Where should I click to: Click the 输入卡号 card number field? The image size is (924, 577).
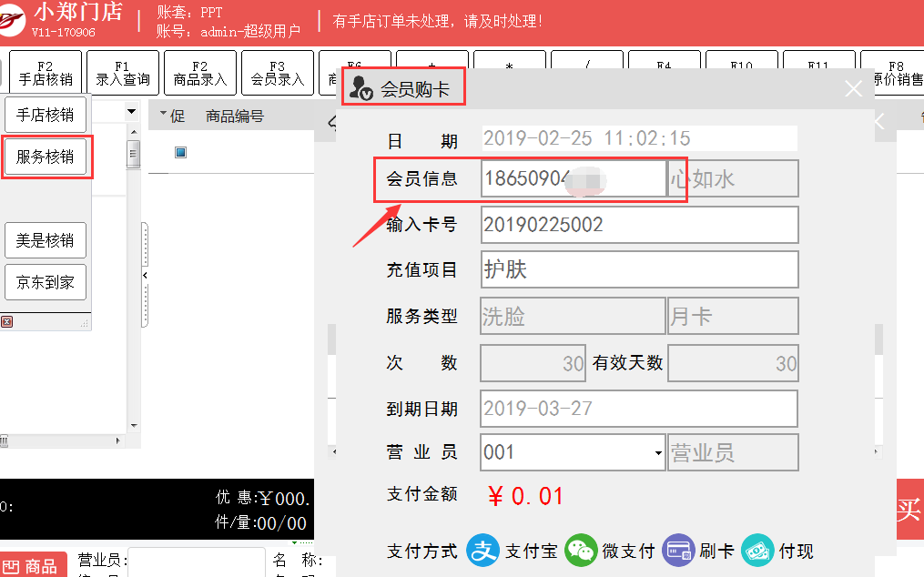tap(639, 225)
